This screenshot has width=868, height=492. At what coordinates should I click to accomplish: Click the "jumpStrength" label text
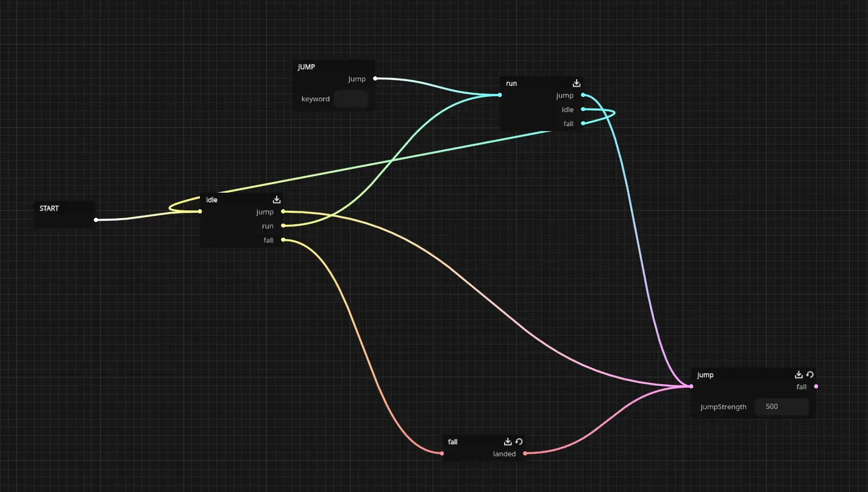point(724,407)
